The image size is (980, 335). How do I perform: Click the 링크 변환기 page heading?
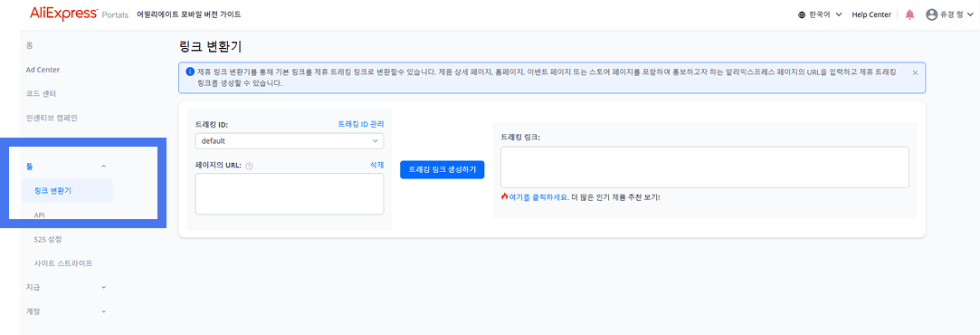[x=210, y=46]
